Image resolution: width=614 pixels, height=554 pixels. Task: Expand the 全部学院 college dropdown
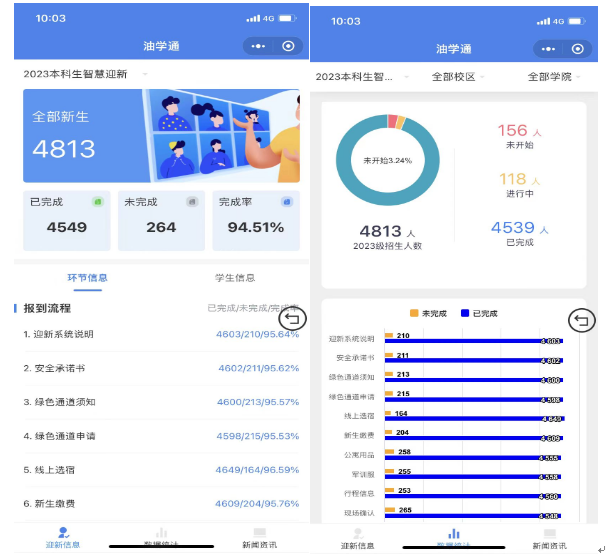point(556,77)
